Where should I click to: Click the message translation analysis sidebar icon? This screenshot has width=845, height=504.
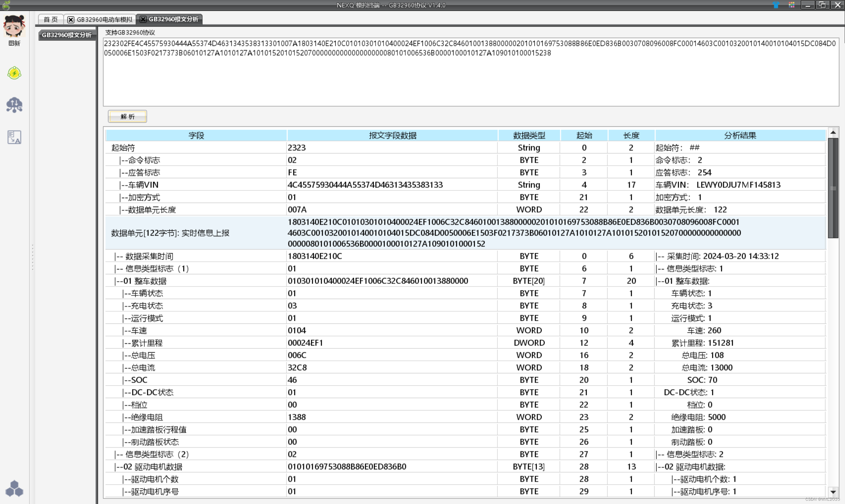coord(14,137)
